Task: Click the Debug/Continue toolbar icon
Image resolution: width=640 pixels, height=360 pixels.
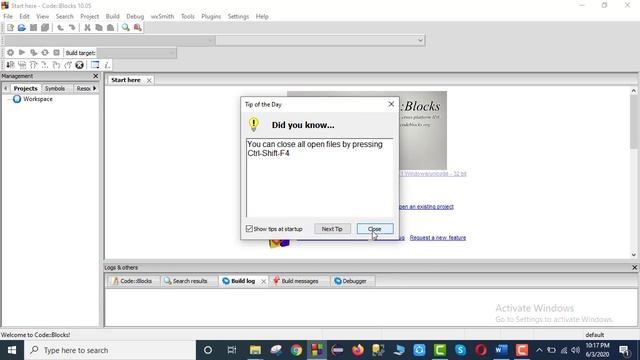Action: click(x=10, y=65)
